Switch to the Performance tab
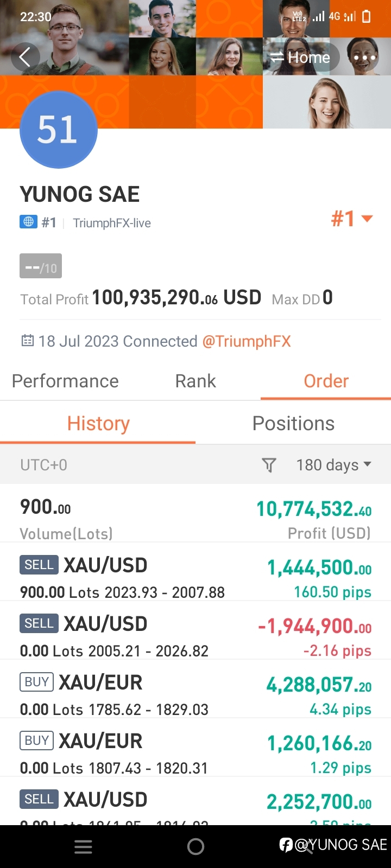 click(x=65, y=381)
